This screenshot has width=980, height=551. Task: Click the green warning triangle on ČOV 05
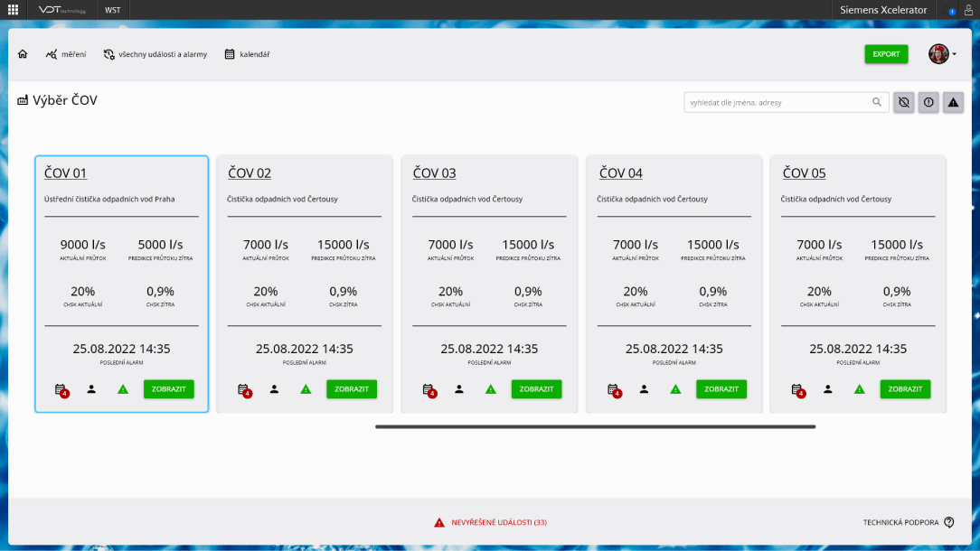pyautogui.click(x=860, y=389)
